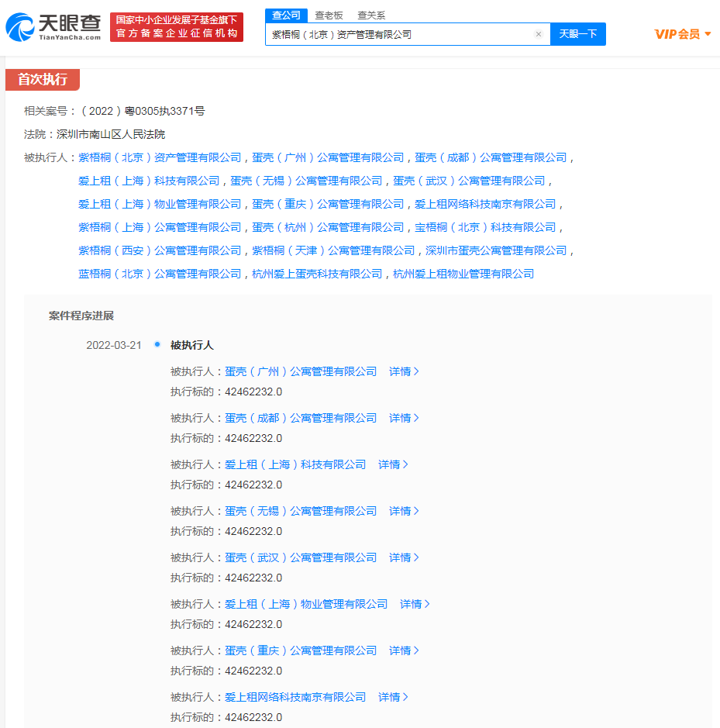Expand 详情 for 爱上租网络科技南京有限公司

393,697
